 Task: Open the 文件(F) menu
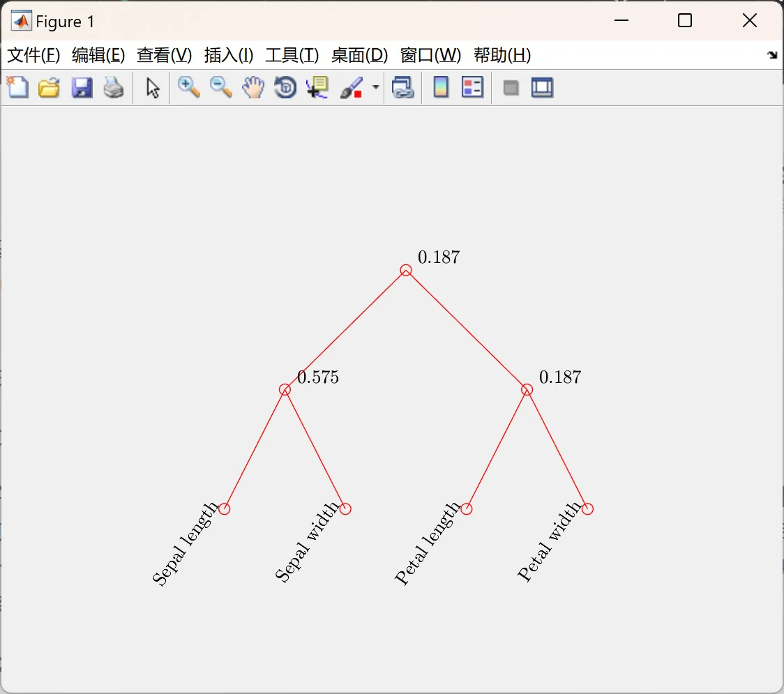click(x=33, y=55)
